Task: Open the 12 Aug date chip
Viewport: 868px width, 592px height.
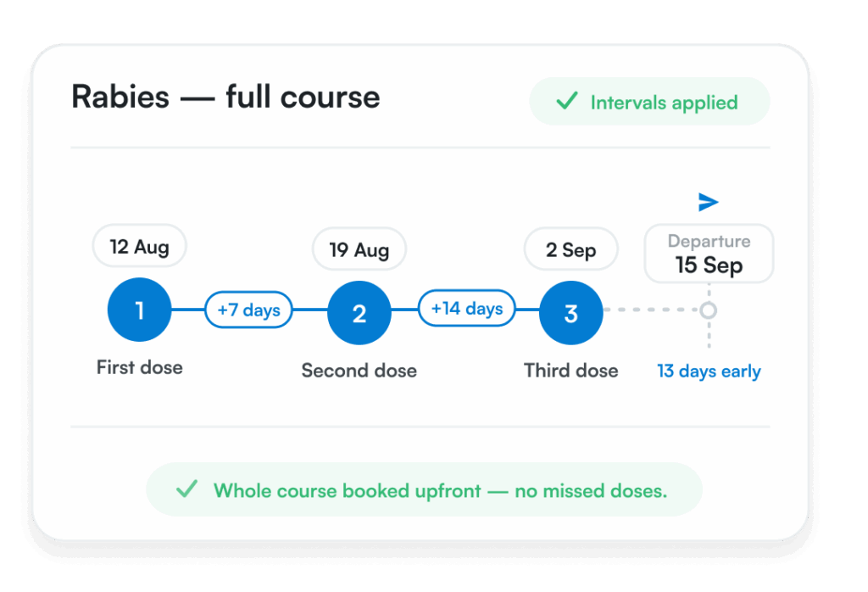Action: 140,246
